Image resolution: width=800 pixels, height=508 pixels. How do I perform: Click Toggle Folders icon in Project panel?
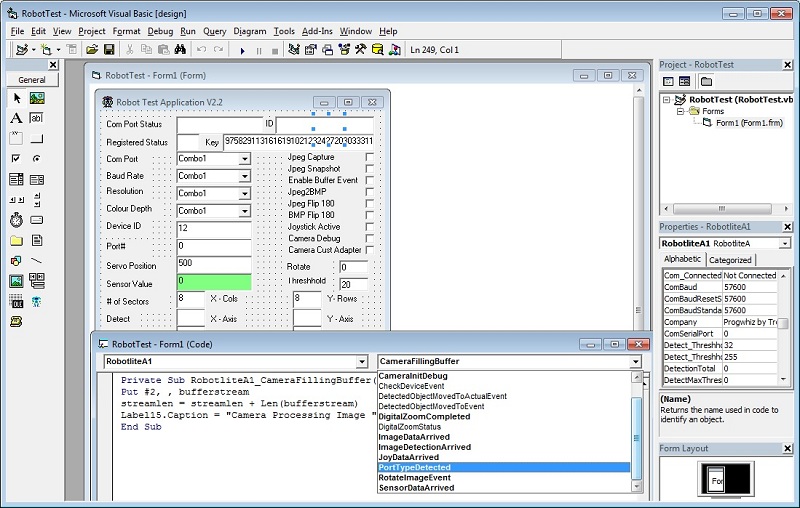pyautogui.click(x=706, y=81)
